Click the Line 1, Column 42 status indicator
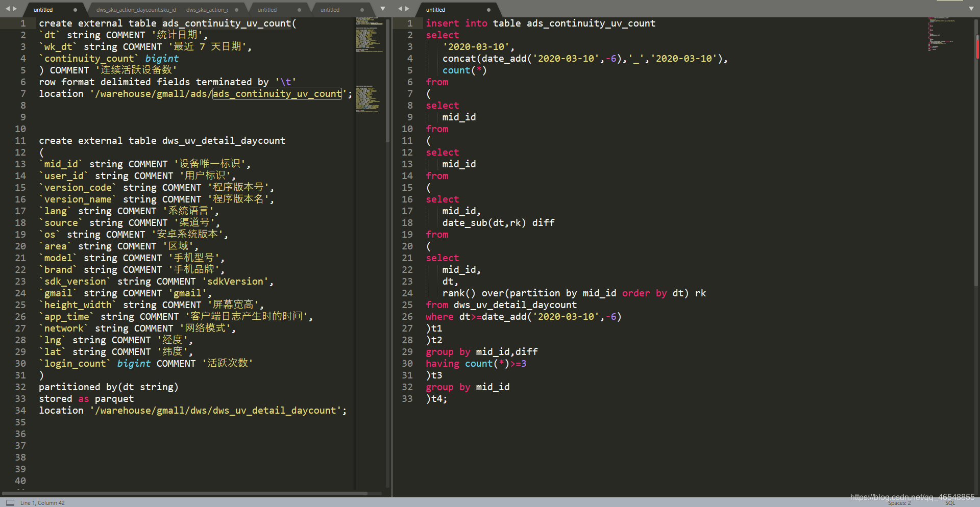The height and width of the screenshot is (507, 980). pyautogui.click(x=42, y=503)
